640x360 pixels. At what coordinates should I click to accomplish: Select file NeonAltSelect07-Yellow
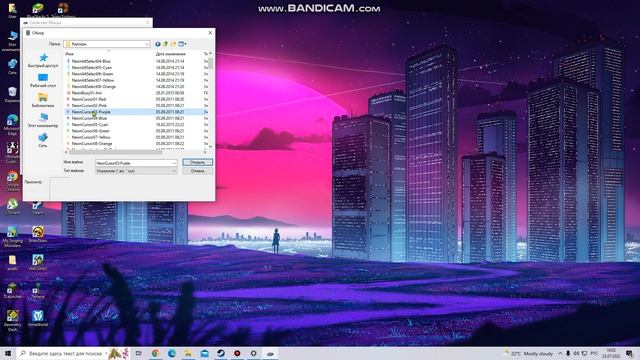[93, 80]
